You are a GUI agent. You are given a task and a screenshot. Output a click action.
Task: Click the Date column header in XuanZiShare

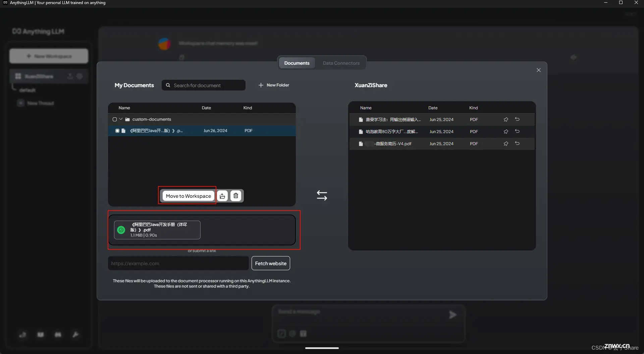coord(433,108)
